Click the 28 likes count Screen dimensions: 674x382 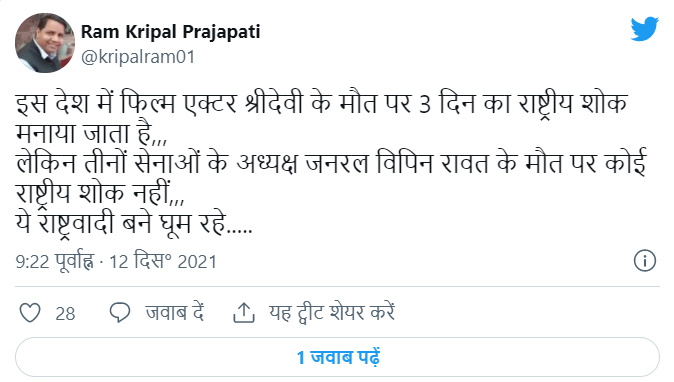coord(65,313)
